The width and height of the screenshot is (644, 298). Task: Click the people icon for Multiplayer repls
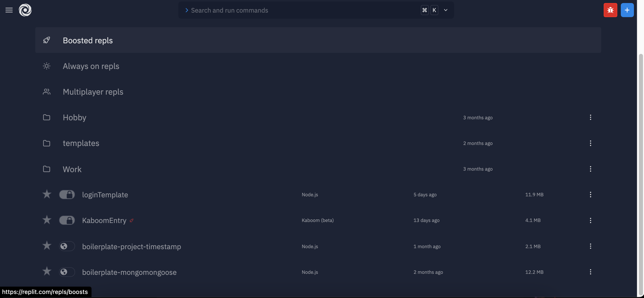pyautogui.click(x=47, y=92)
